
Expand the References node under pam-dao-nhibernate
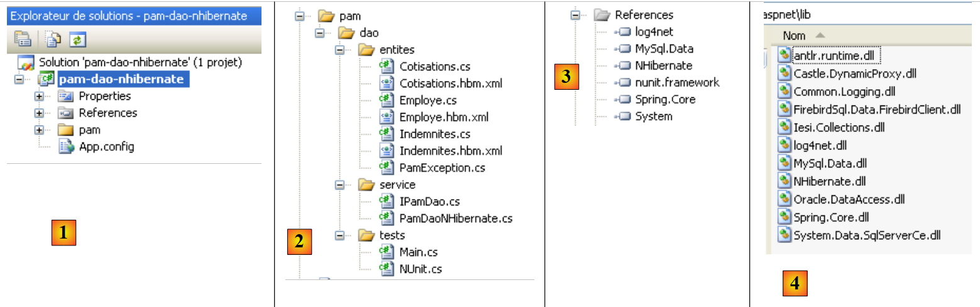39,113
